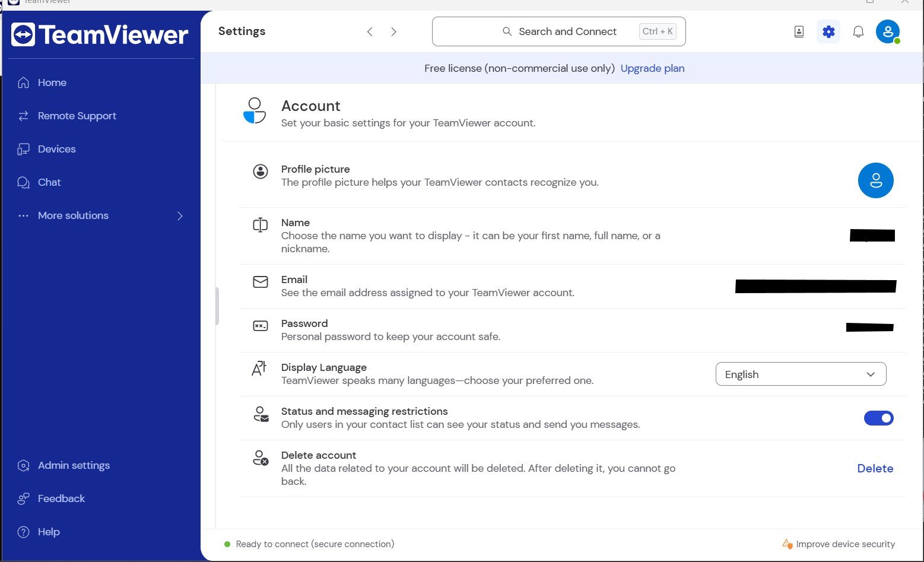Click the Account section header icon
The image size is (924, 562).
tap(255, 111)
